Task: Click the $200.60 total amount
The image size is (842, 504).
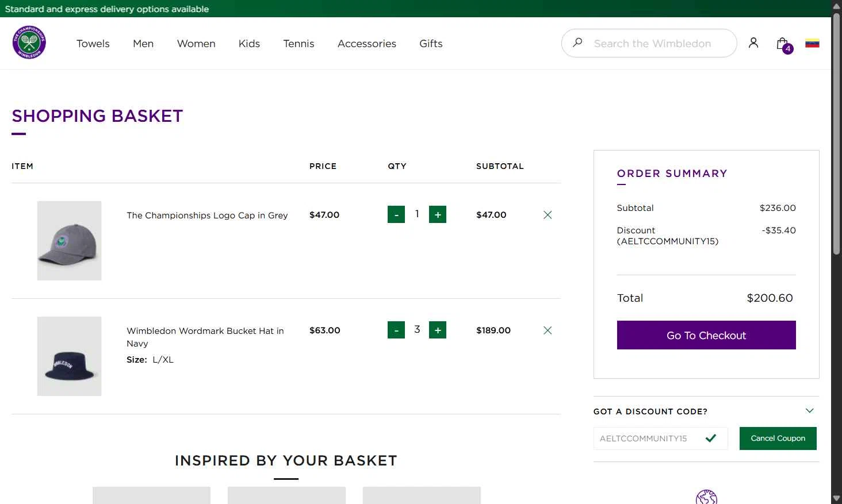Action: 770,298
